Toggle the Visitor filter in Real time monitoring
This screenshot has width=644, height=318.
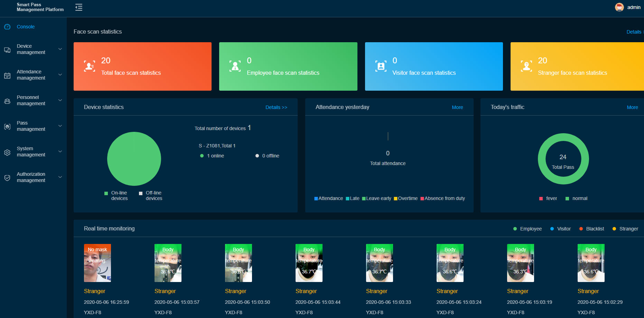[x=560, y=229]
